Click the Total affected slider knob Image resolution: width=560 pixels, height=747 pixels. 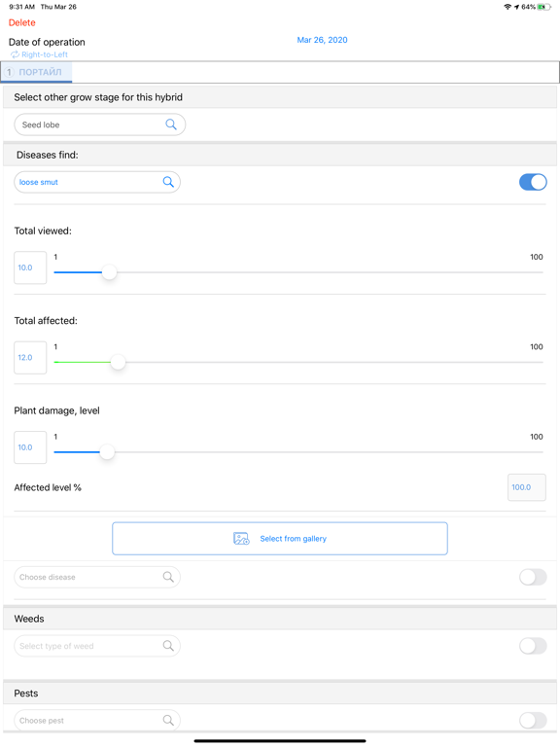118,362
